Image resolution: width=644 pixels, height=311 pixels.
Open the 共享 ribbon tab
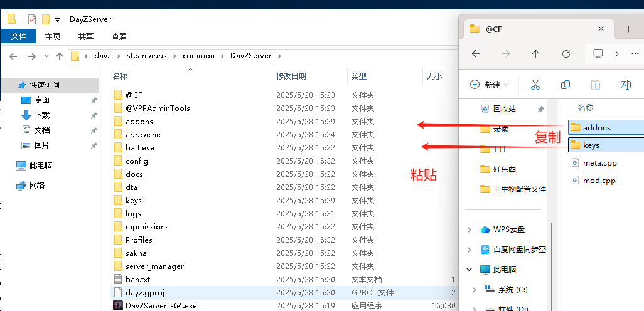[86, 36]
